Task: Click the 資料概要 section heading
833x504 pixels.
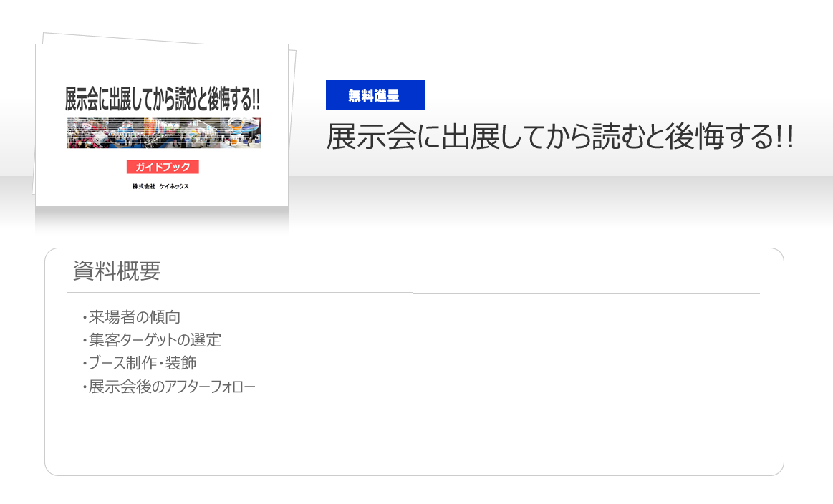Action: coord(117,271)
